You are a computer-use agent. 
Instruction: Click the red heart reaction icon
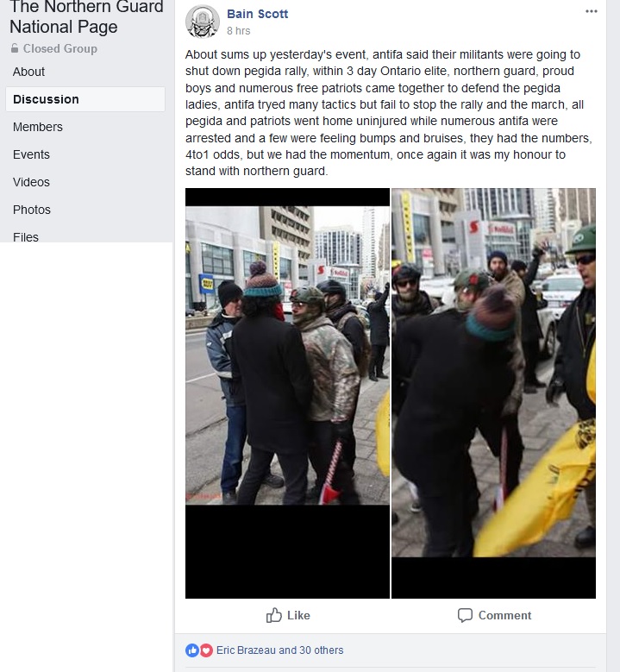point(206,650)
